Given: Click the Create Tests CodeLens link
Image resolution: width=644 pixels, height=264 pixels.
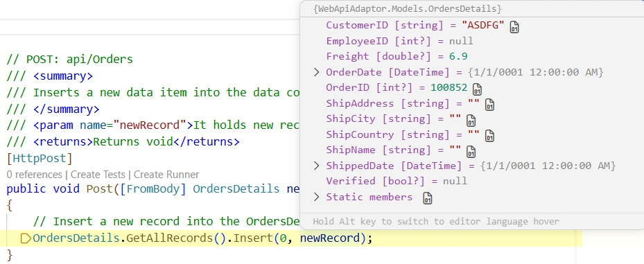Looking at the screenshot, I should [98, 175].
